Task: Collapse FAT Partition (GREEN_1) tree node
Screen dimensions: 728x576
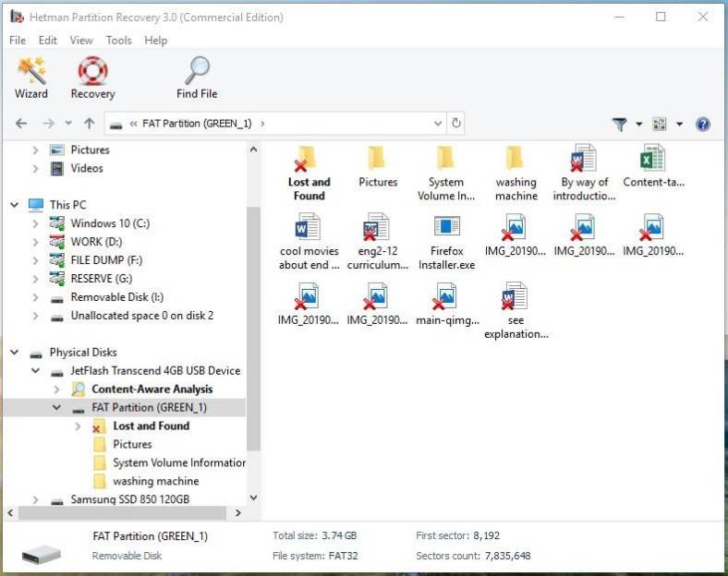Action: [x=56, y=408]
